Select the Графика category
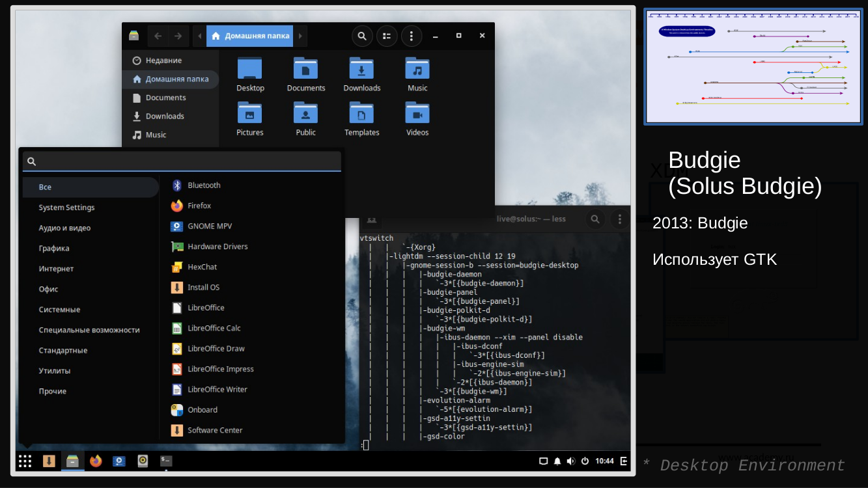 91,248
